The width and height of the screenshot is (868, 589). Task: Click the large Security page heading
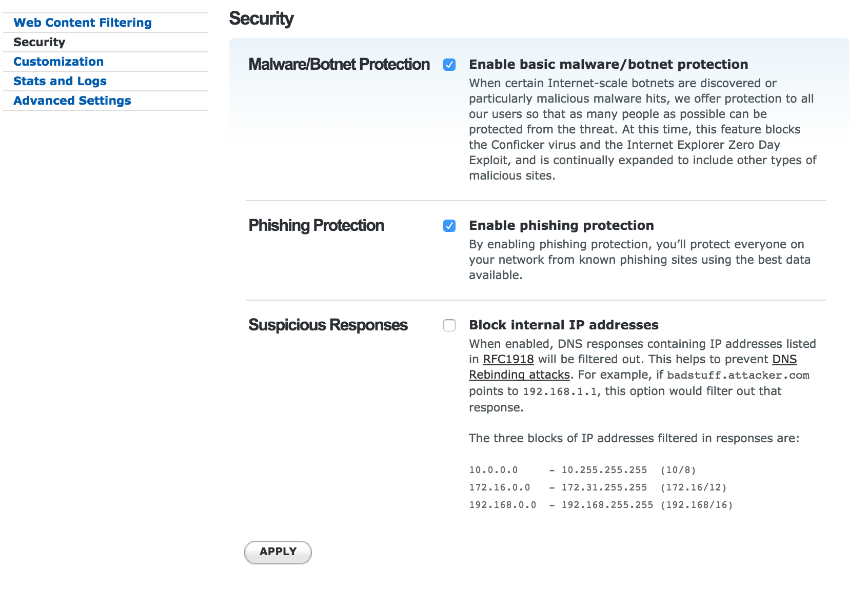[x=261, y=18]
